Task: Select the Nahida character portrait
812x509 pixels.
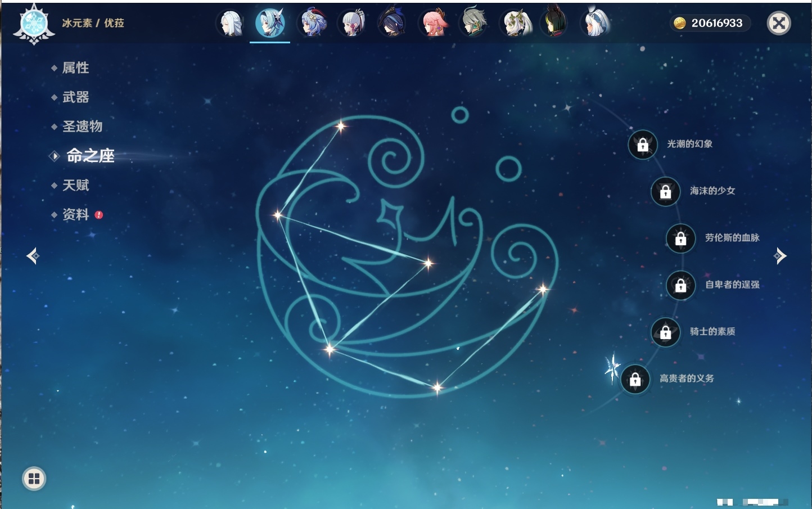Action: coord(516,24)
